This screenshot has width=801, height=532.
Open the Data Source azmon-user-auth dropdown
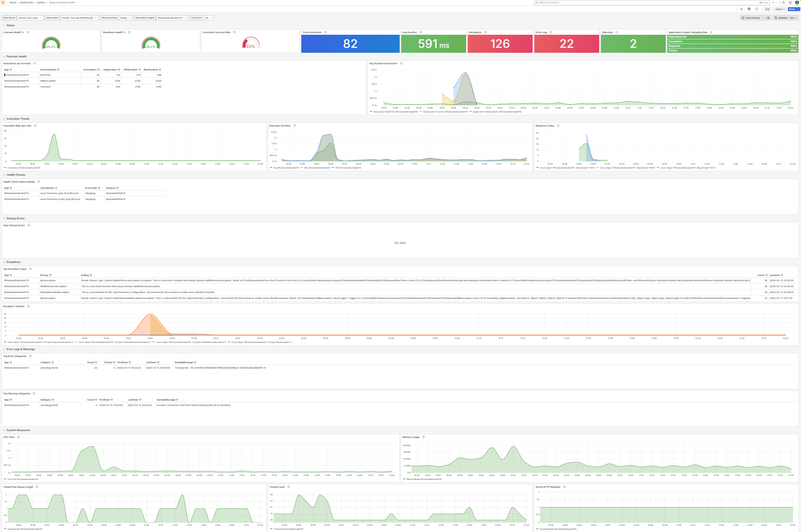click(30, 18)
